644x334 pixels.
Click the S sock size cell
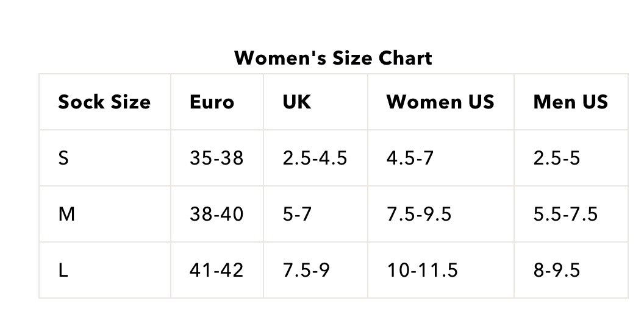click(63, 158)
